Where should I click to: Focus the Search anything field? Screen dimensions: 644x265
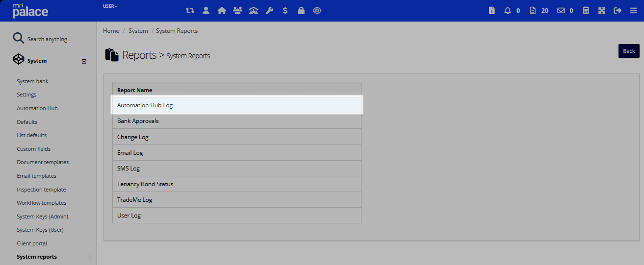(49, 39)
